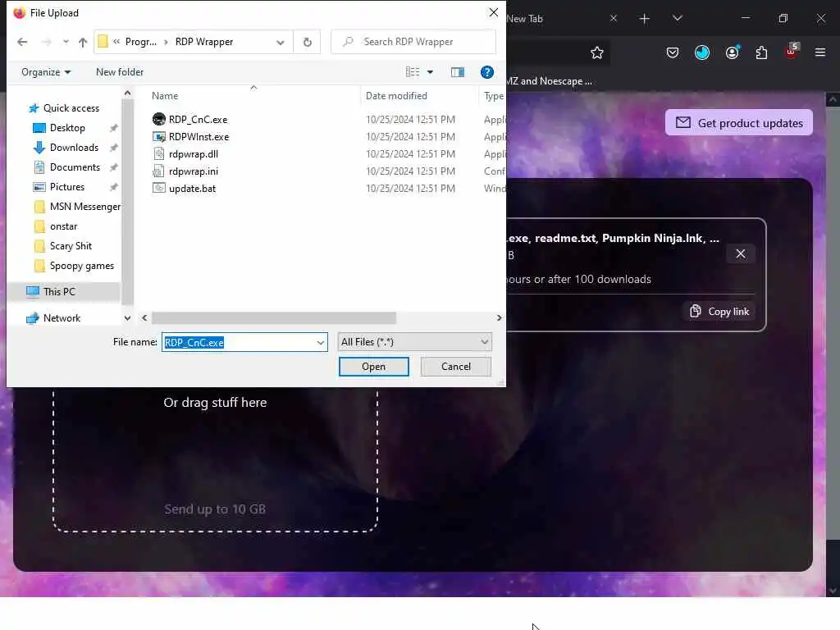
Task: Select the rdpwrap.ini file
Action: [194, 171]
